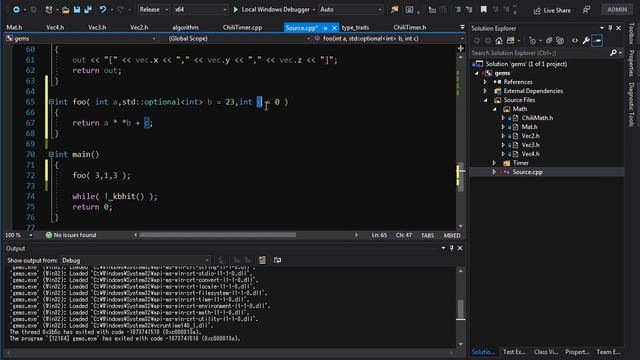Create a new project from toolbar
This screenshot has height=360, width=640.
pyautogui.click(x=49, y=9)
